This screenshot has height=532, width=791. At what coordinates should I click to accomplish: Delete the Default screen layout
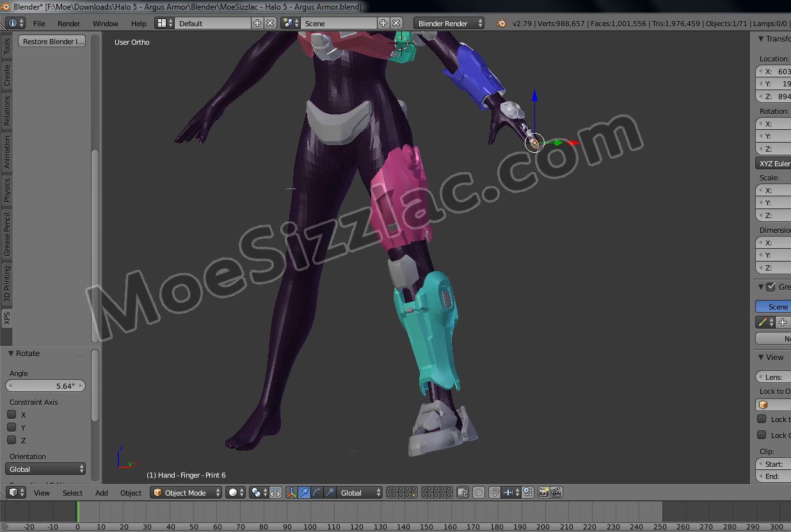coord(270,23)
